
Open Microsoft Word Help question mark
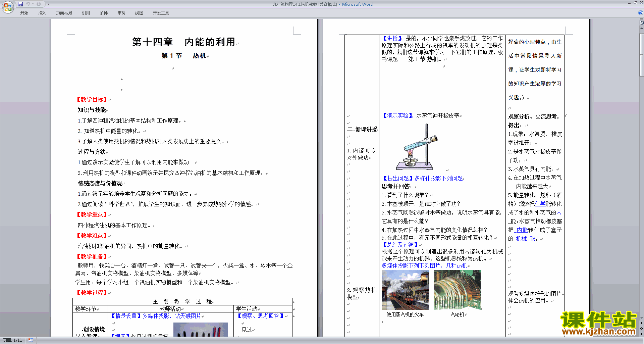coord(641,13)
